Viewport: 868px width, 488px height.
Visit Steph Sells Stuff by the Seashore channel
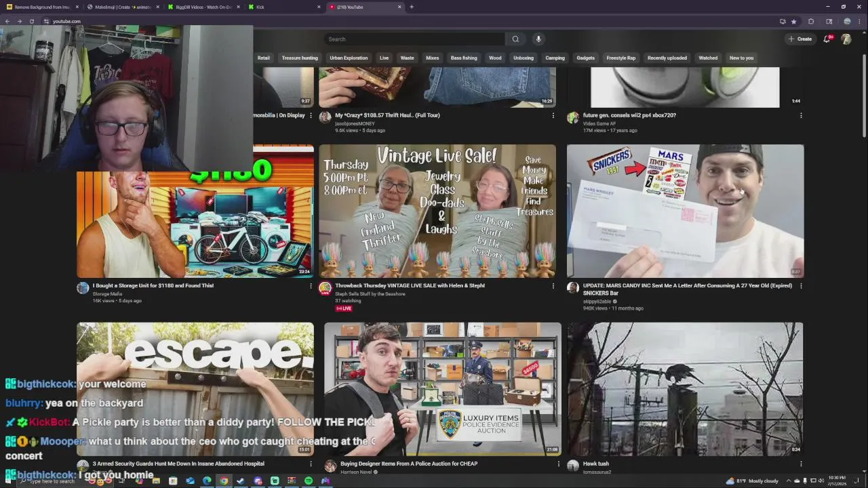point(370,293)
